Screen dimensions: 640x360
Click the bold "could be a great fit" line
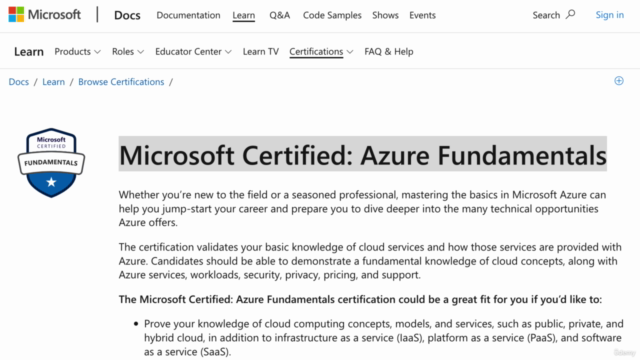pos(360,300)
